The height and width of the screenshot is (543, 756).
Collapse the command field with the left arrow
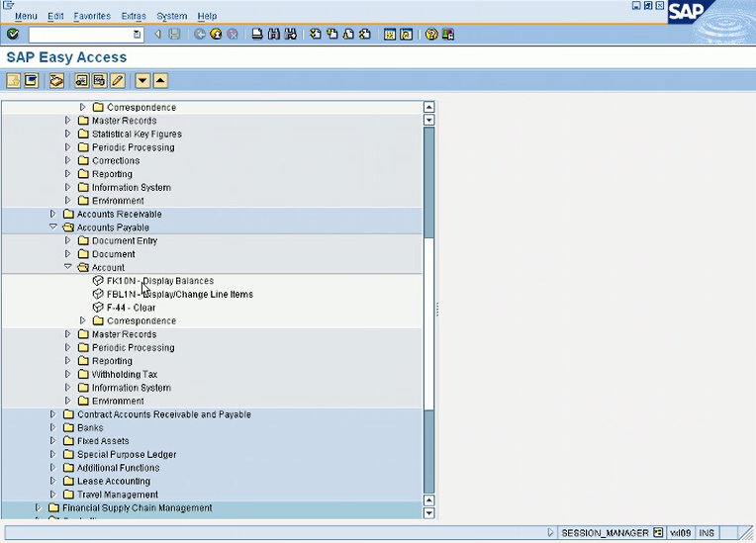coord(157,35)
